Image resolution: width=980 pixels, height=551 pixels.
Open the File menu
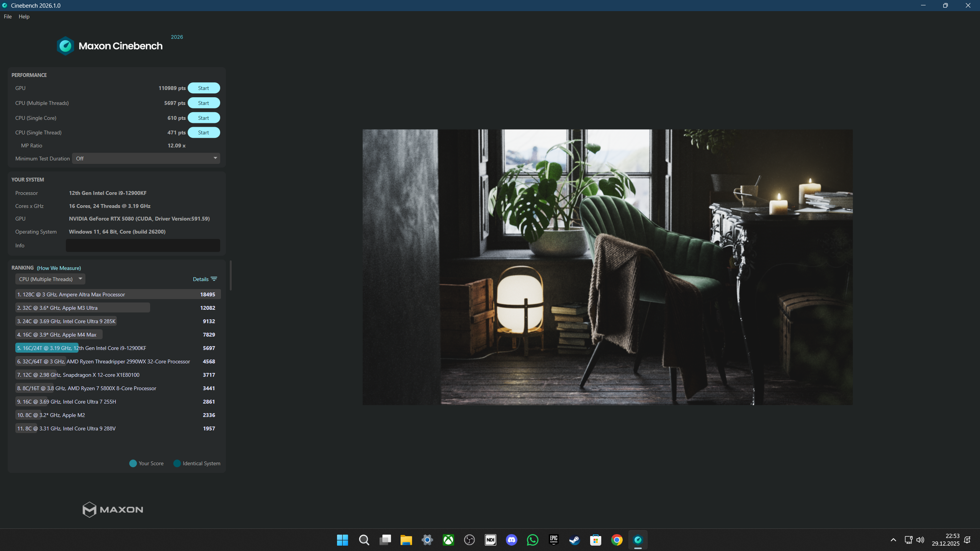click(x=8, y=16)
